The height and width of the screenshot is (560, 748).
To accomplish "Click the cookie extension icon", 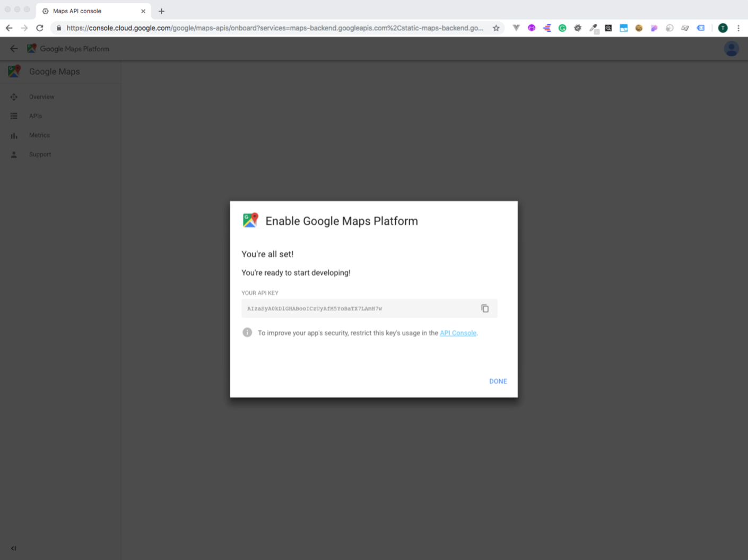I will click(639, 28).
